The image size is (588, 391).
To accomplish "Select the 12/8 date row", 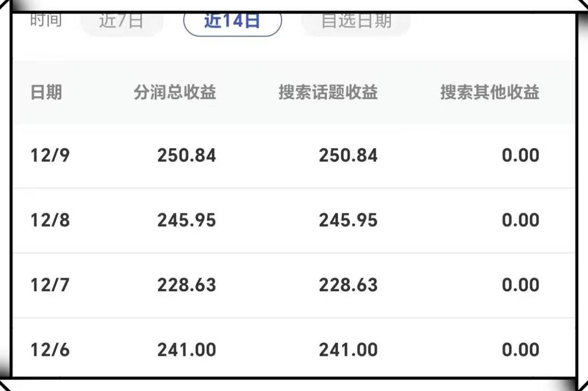I will coord(50,220).
